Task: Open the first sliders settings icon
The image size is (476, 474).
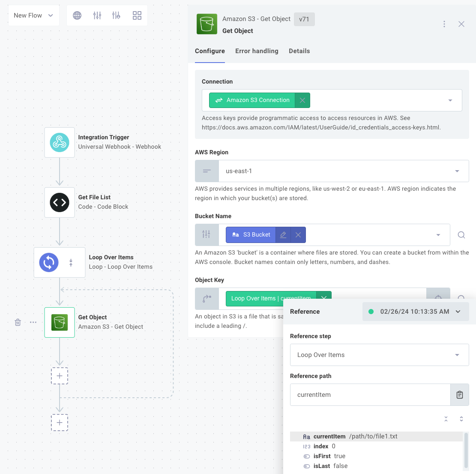Action: (97, 15)
